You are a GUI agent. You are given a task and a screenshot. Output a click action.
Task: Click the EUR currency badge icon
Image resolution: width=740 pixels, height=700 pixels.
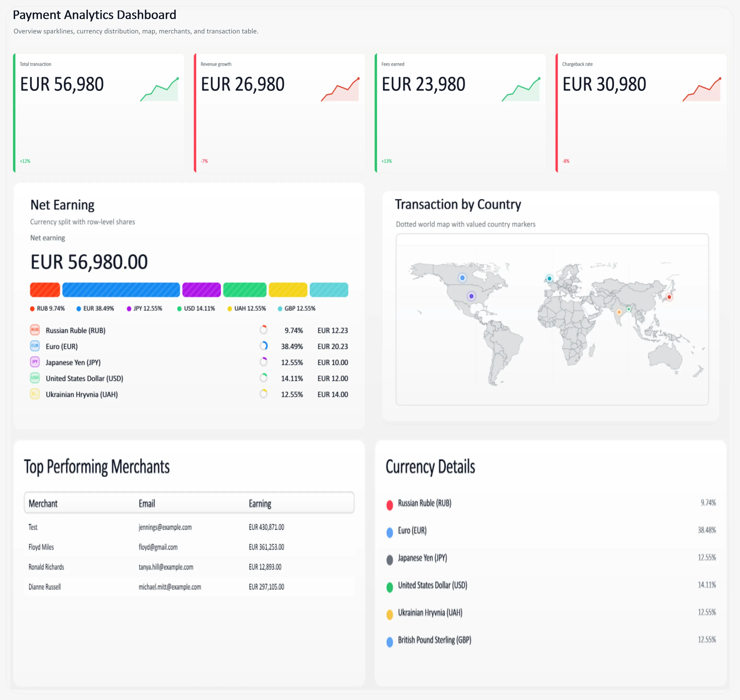coord(35,346)
